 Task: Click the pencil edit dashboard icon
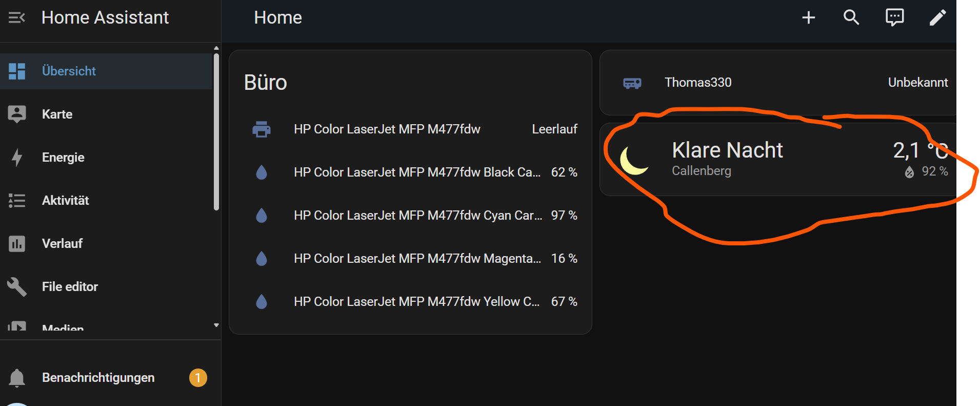[x=937, y=18]
